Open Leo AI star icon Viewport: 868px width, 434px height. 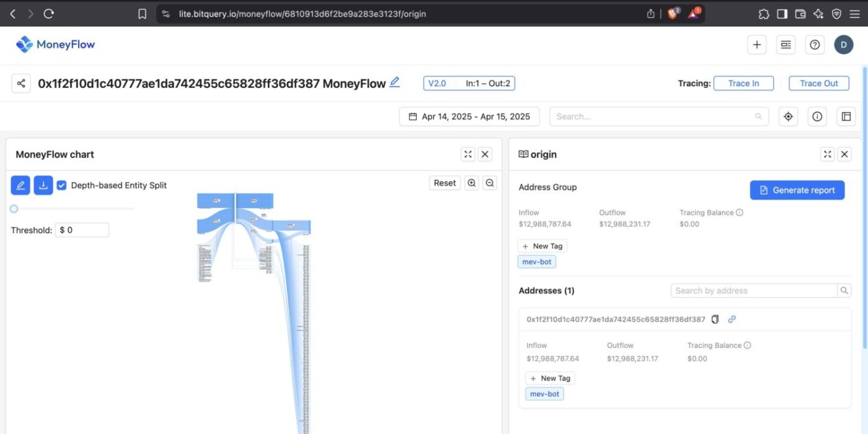pyautogui.click(x=818, y=14)
